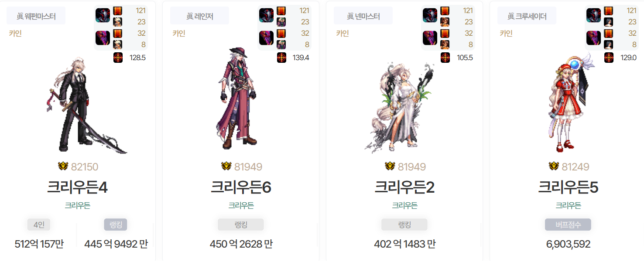644x262 pixels.
Task: Click the 버프점수 button under 크리우든5
Action: pyautogui.click(x=568, y=225)
